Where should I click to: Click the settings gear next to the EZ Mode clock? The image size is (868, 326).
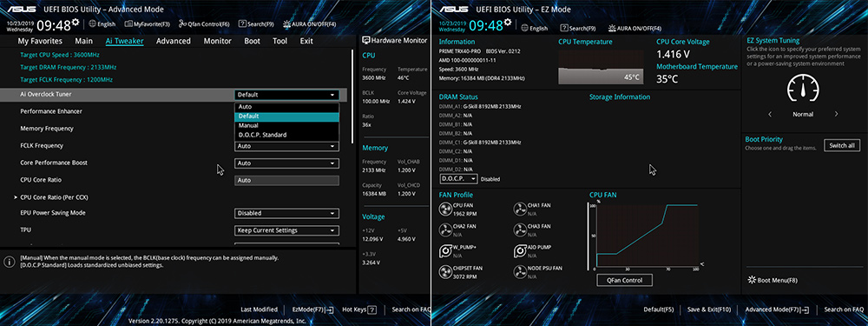508,23
